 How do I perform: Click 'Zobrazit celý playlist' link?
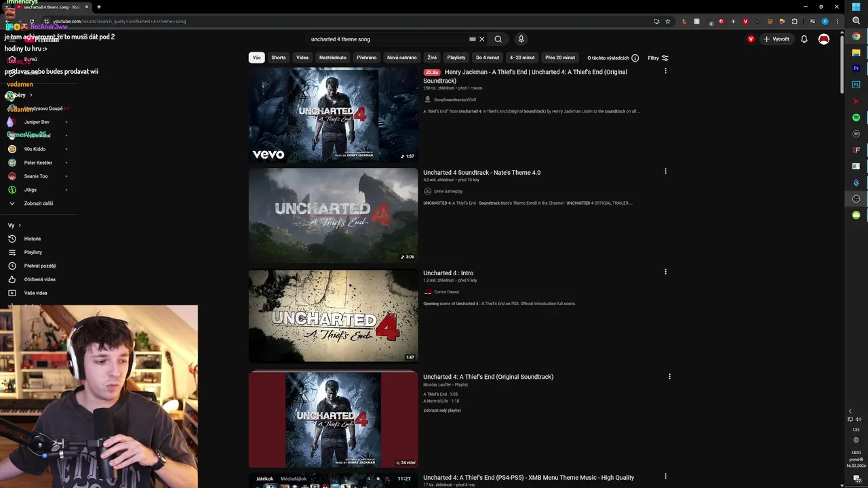pos(442,411)
